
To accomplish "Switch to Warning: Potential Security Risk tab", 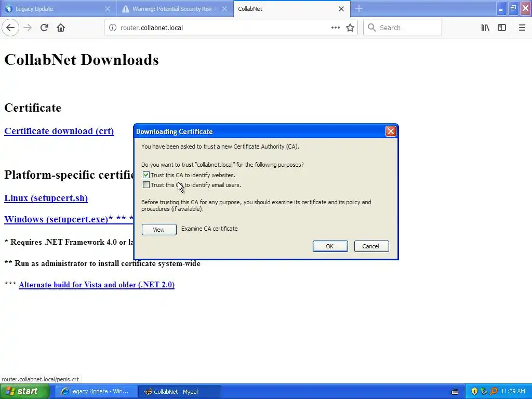I will click(175, 9).
